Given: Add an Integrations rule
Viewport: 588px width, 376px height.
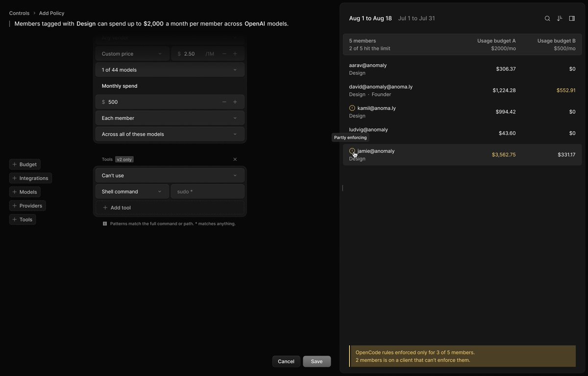Looking at the screenshot, I should (x=30, y=178).
